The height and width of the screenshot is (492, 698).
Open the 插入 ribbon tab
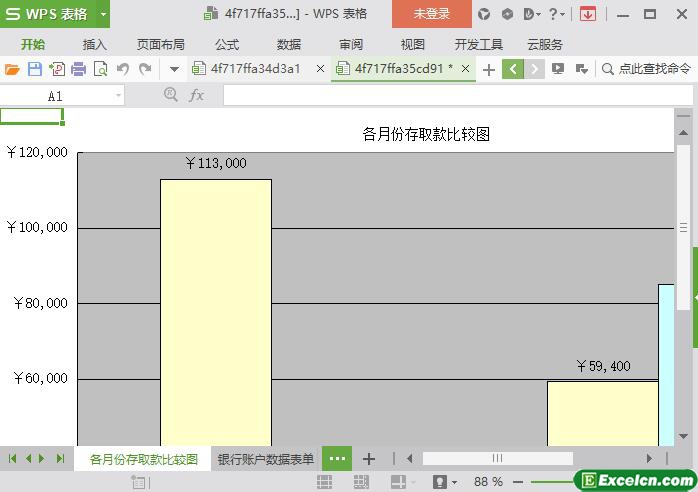(x=94, y=45)
